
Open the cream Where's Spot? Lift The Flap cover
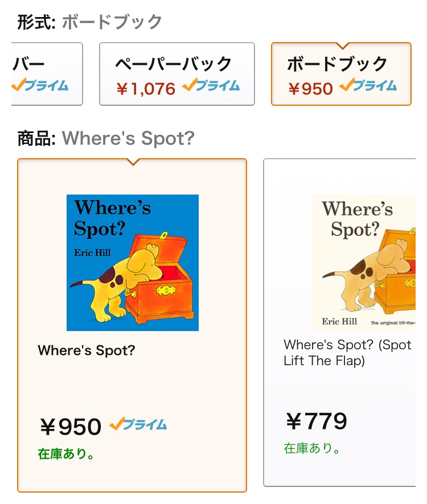(364, 263)
